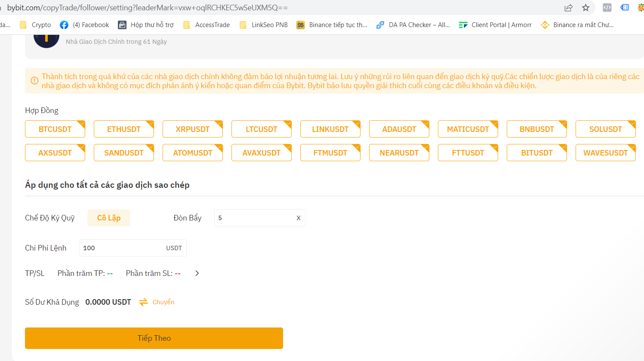This screenshot has width=644, height=361.
Task: Click the Hợp Đồng section label
Action: 42,110
